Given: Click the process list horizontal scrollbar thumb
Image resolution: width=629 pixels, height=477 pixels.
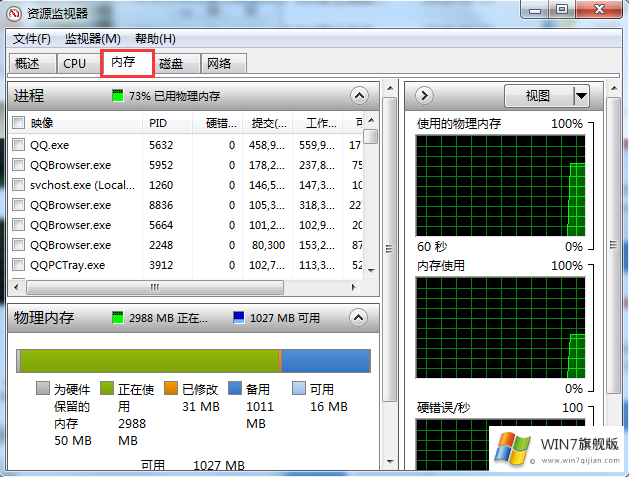Looking at the screenshot, I should pos(155,287).
